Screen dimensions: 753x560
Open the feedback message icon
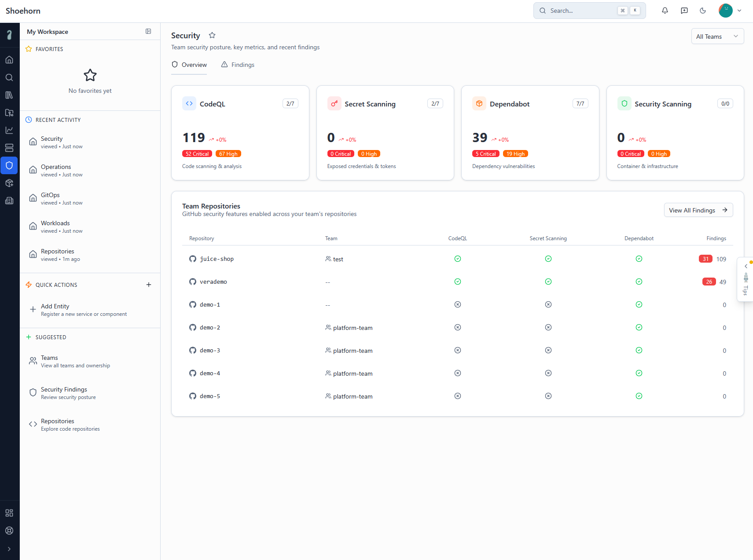(684, 11)
